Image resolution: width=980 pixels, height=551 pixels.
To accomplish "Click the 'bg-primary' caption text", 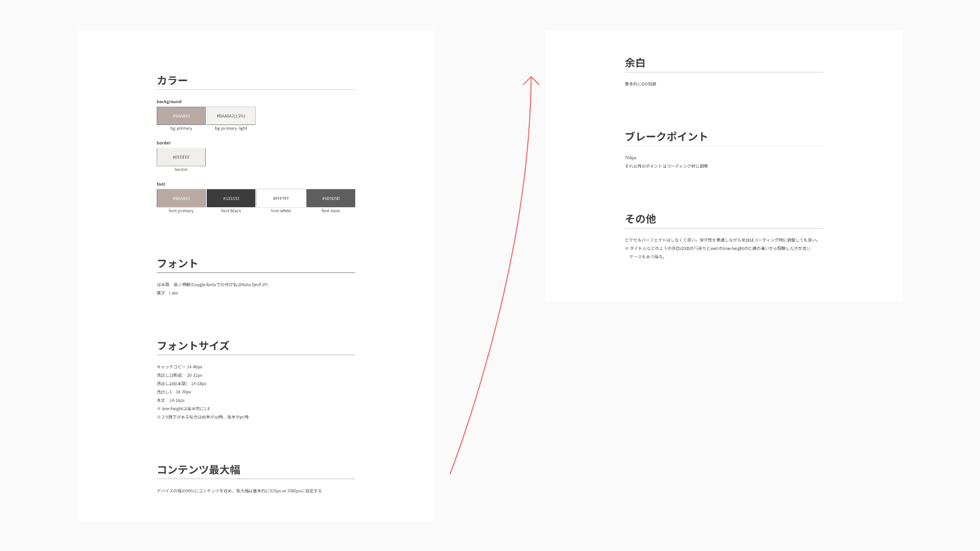I will point(181,129).
